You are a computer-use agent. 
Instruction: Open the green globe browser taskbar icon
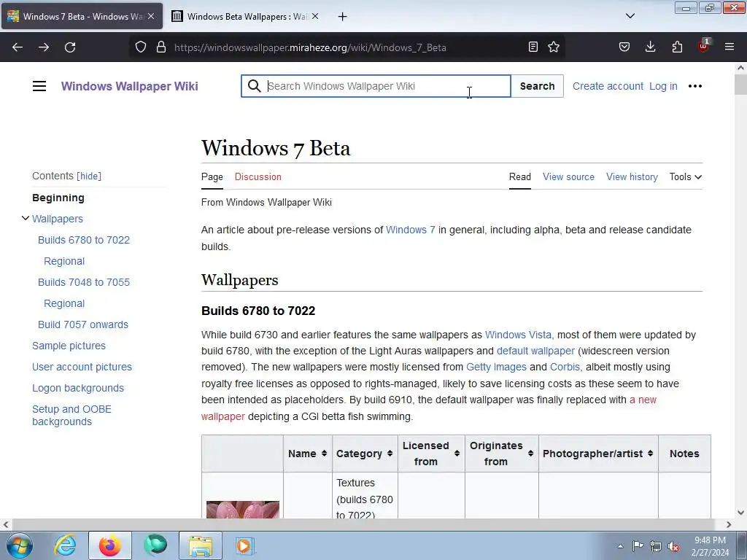tap(155, 545)
